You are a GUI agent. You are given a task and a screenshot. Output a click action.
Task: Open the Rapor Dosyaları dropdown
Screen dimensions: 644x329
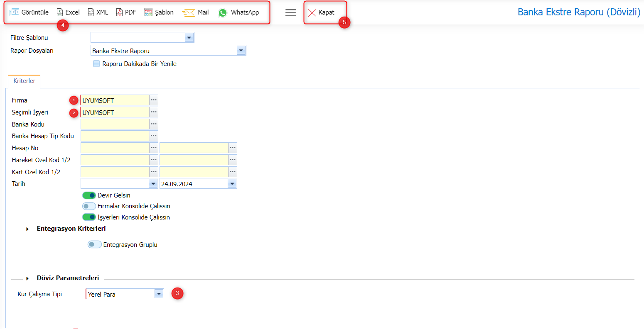pyautogui.click(x=241, y=51)
